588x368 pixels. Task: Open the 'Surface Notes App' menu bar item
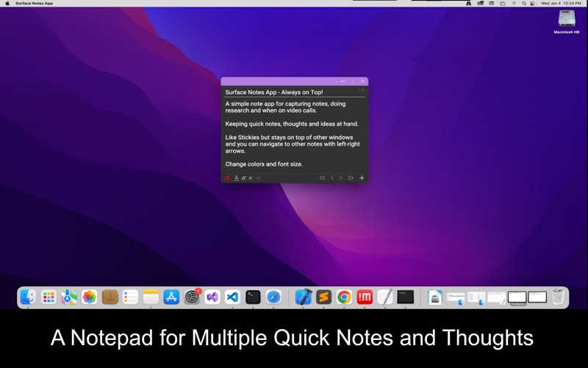point(34,3)
